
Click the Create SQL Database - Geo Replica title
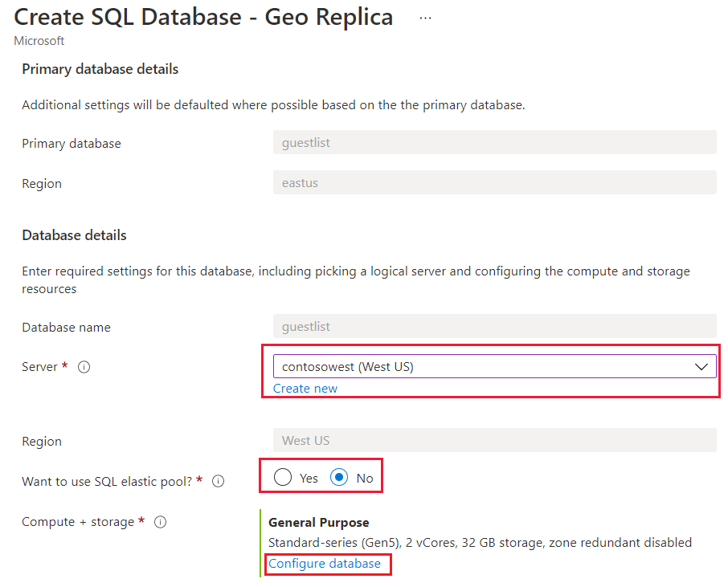(203, 18)
